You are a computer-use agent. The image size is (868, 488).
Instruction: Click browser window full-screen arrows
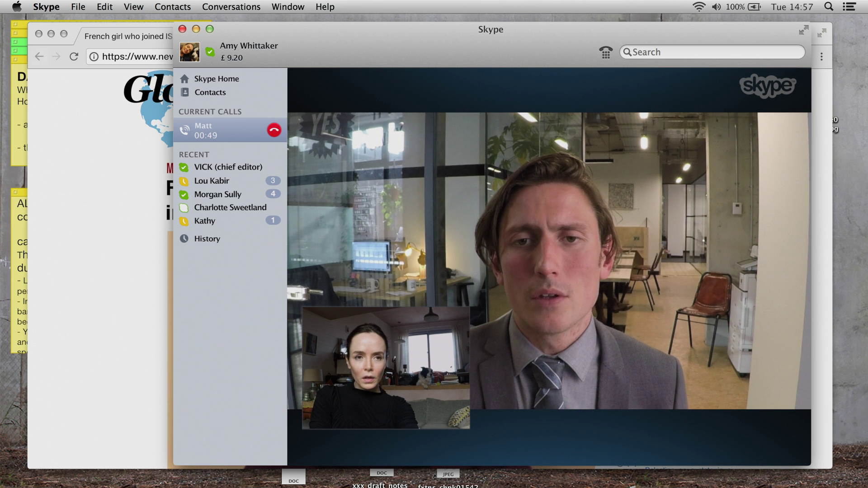point(821,33)
